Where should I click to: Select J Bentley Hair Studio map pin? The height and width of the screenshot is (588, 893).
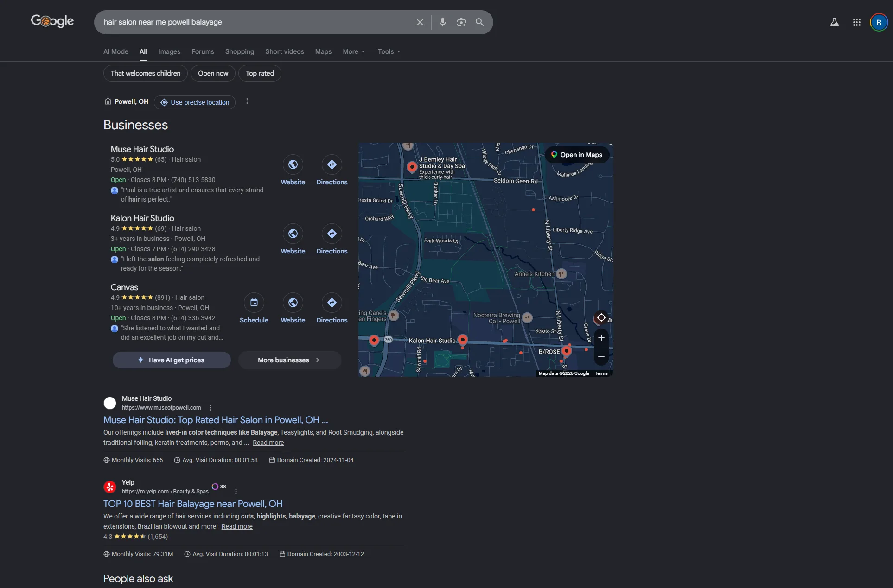[412, 167]
